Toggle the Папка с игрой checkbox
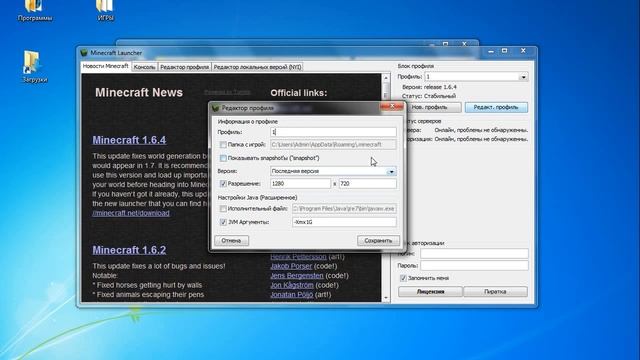The width and height of the screenshot is (640, 360). coord(223,144)
